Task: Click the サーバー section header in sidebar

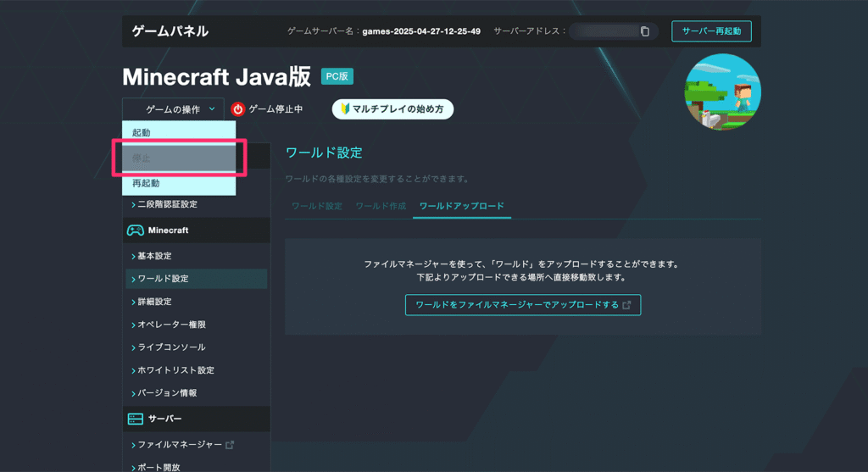Action: [x=196, y=419]
